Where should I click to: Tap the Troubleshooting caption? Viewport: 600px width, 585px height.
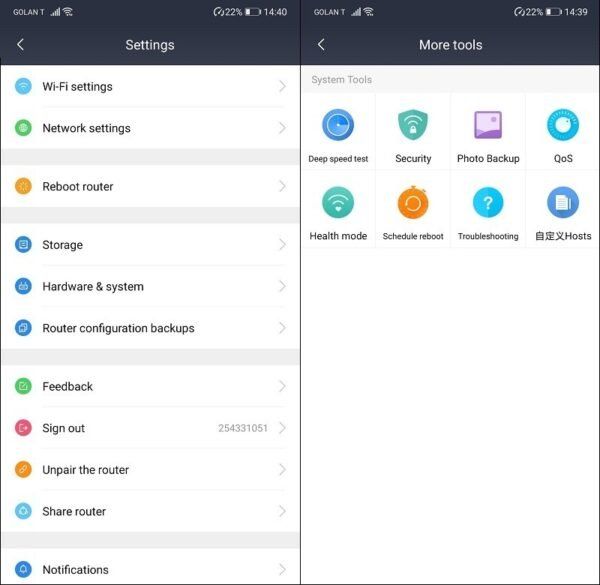pos(488,236)
